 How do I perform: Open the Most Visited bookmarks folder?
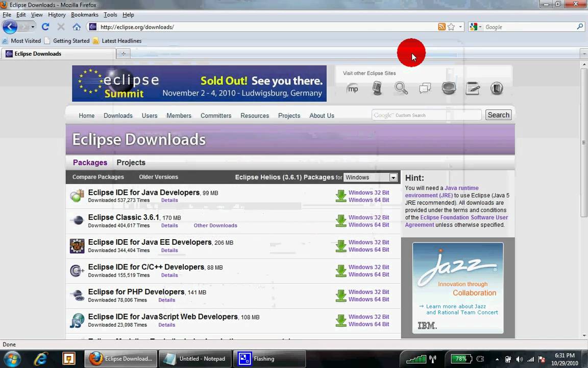pos(21,41)
